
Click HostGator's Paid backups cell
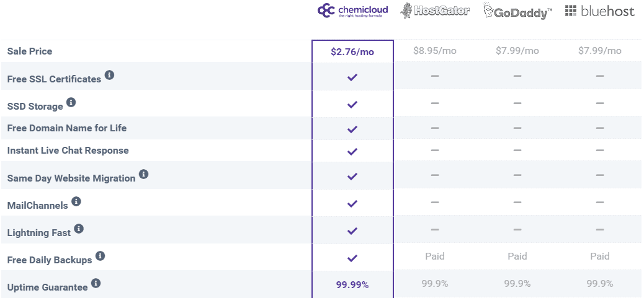click(x=434, y=256)
